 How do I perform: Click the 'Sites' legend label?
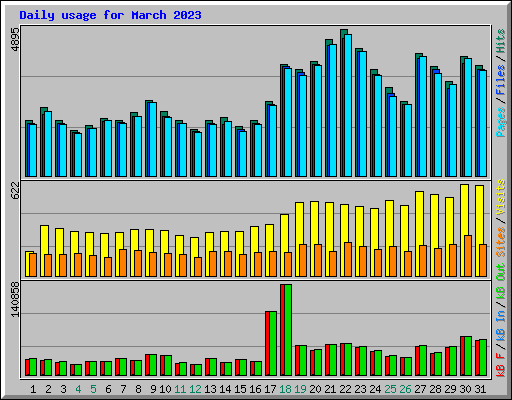pyautogui.click(x=501, y=242)
